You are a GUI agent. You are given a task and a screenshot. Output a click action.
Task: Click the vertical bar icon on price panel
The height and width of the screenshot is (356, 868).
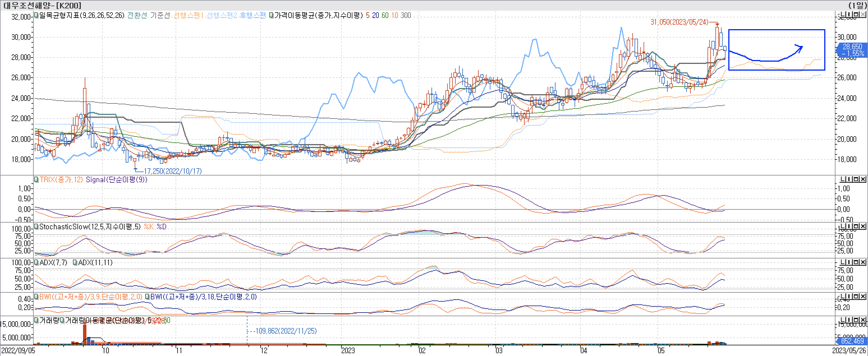(849, 15)
